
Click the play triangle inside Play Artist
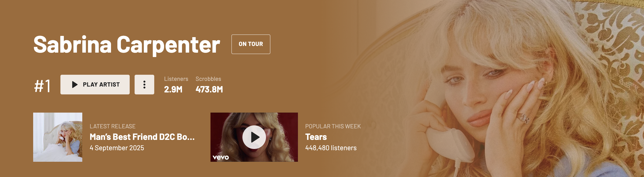pyautogui.click(x=74, y=85)
